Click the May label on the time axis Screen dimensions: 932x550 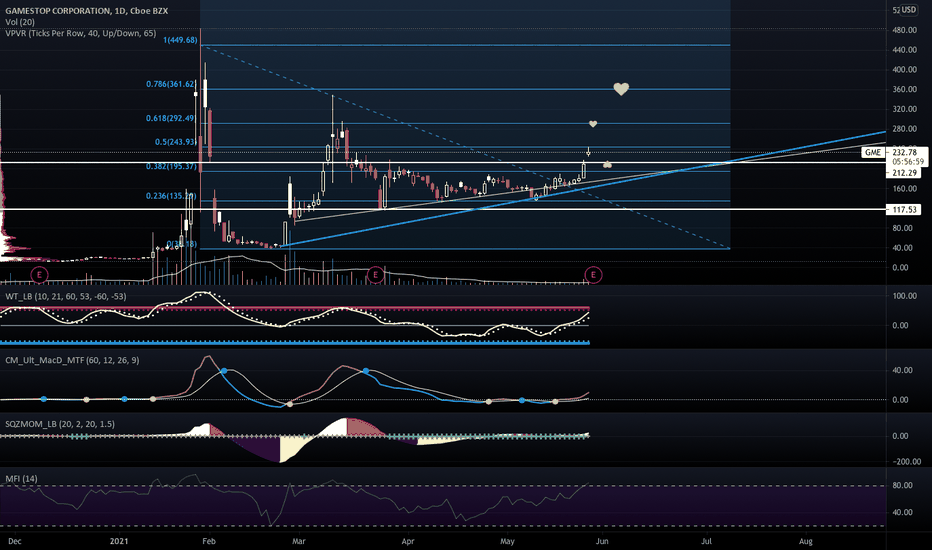click(507, 541)
